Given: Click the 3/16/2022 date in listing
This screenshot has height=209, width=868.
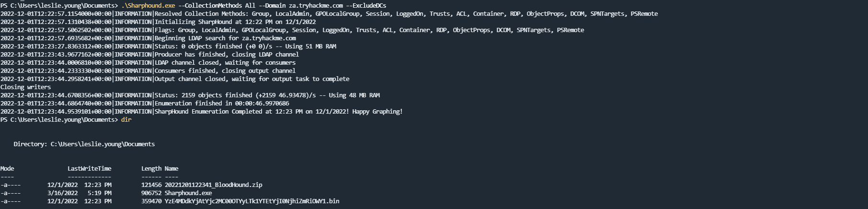Looking at the screenshot, I should pos(62,193).
